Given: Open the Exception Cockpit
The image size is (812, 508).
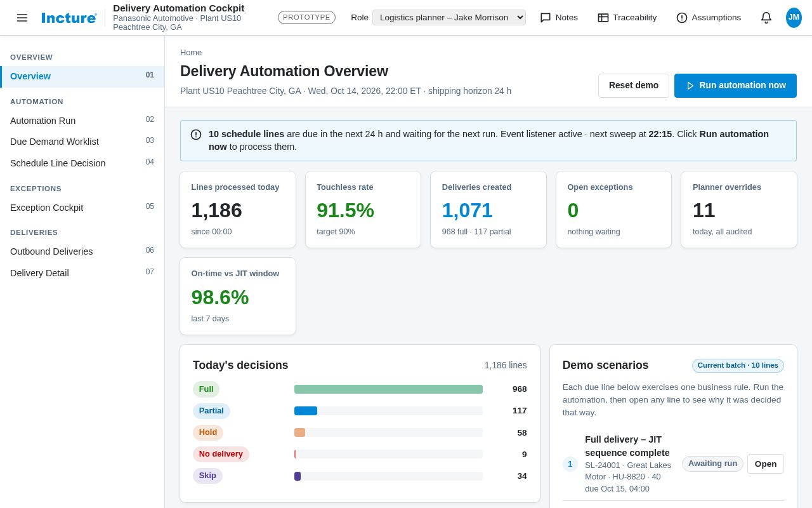Looking at the screenshot, I should coord(82,208).
